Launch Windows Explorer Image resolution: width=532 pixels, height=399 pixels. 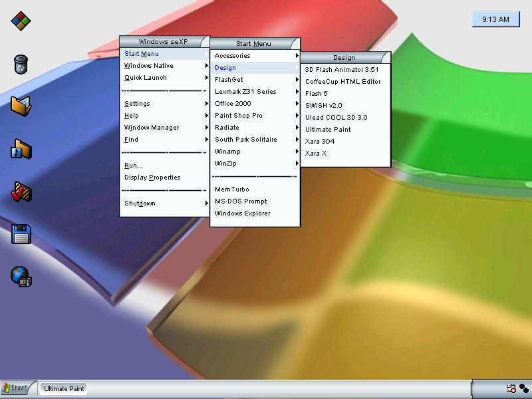[255, 213]
